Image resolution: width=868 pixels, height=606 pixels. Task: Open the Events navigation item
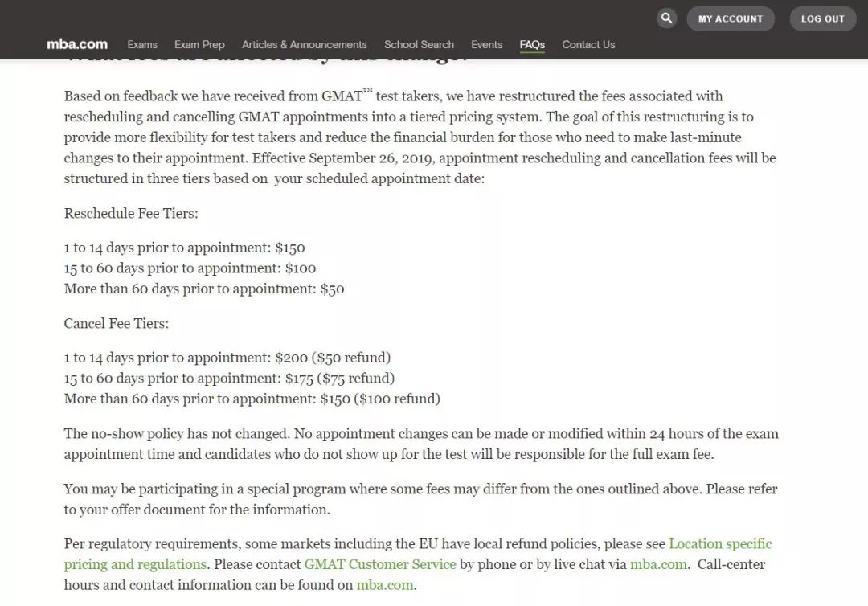(486, 45)
